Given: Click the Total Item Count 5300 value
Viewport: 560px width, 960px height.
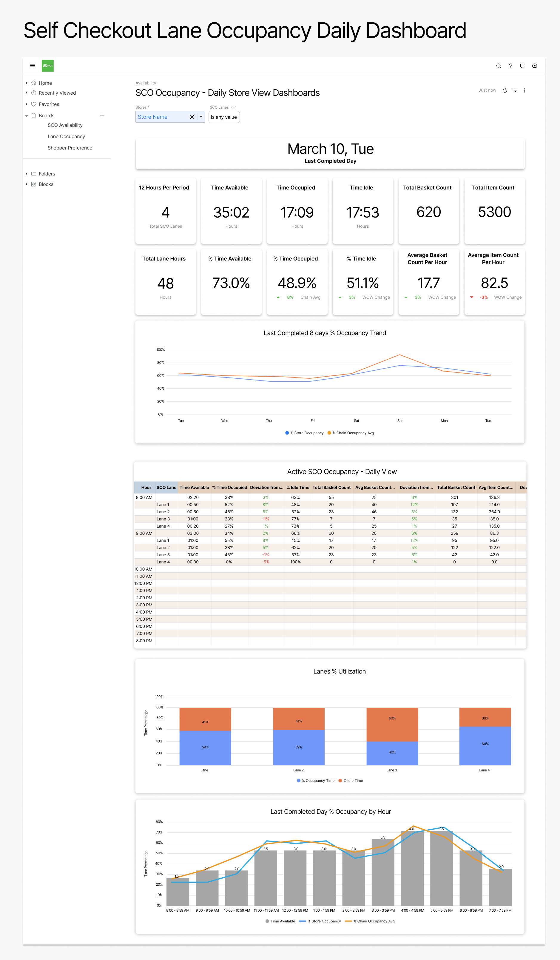Looking at the screenshot, I should pos(494,212).
